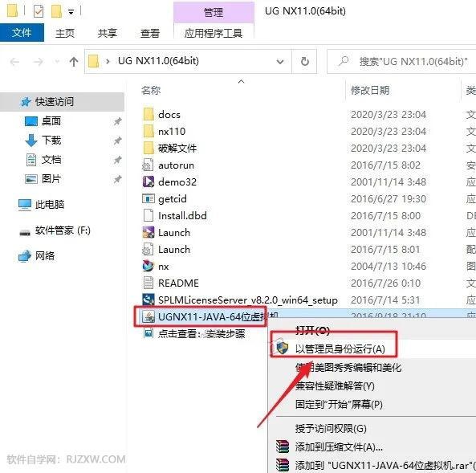The height and width of the screenshot is (473, 476).
Task: Select the docs folder icon
Action: coord(148,115)
